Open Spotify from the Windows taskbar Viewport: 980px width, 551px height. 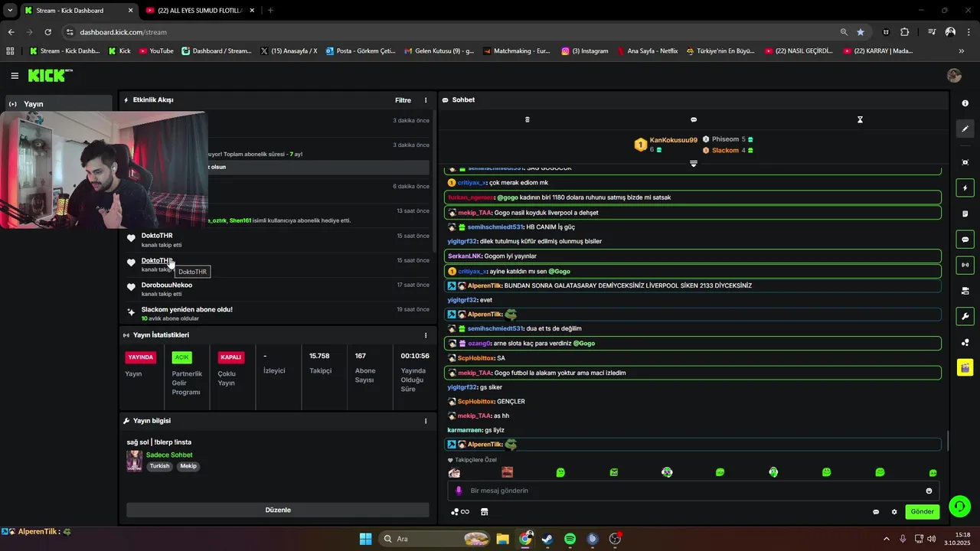click(x=570, y=539)
